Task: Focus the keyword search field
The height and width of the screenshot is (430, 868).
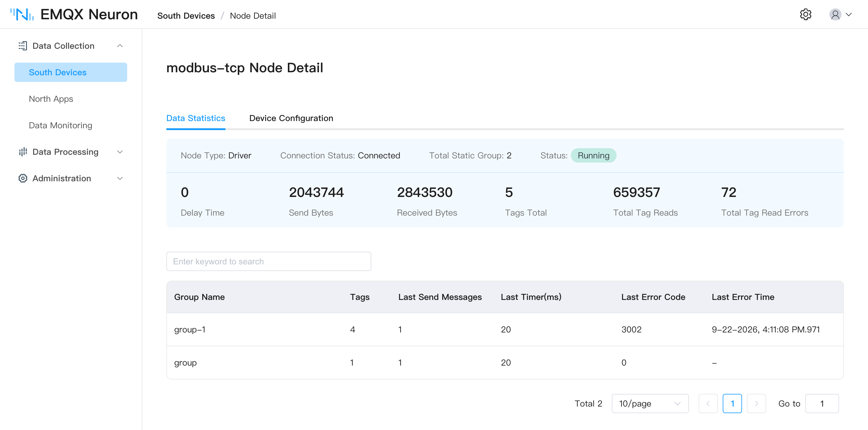Action: [269, 261]
